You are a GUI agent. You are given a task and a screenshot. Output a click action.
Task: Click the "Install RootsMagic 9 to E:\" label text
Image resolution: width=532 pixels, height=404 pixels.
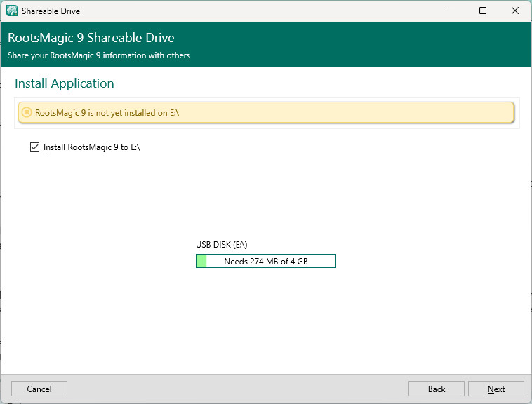[91, 147]
